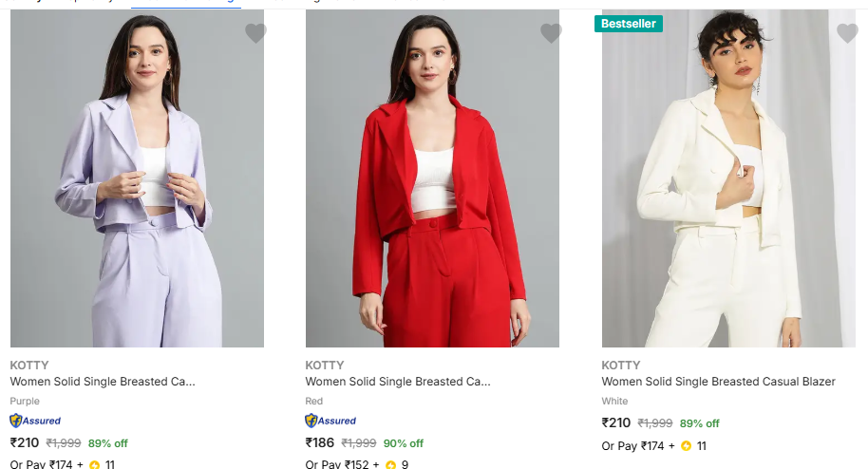Open the red blazer product image
Screen dimensions: 868x469
click(x=432, y=180)
